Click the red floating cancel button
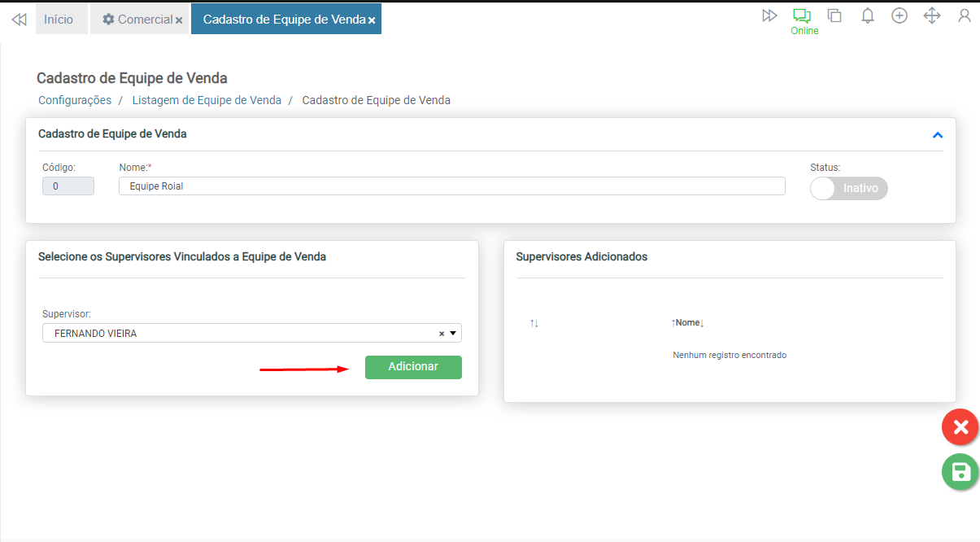This screenshot has height=542, width=980. [960, 427]
